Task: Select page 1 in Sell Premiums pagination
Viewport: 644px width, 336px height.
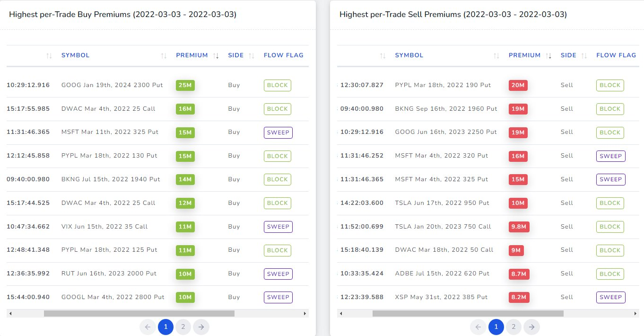Action: coord(496,327)
